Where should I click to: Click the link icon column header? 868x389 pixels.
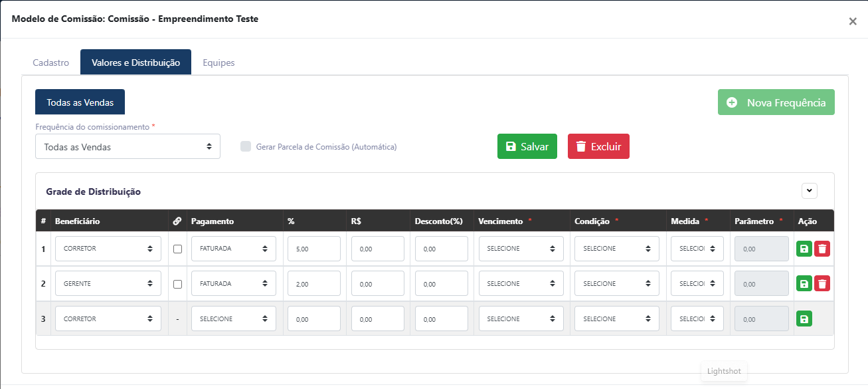[x=177, y=221]
